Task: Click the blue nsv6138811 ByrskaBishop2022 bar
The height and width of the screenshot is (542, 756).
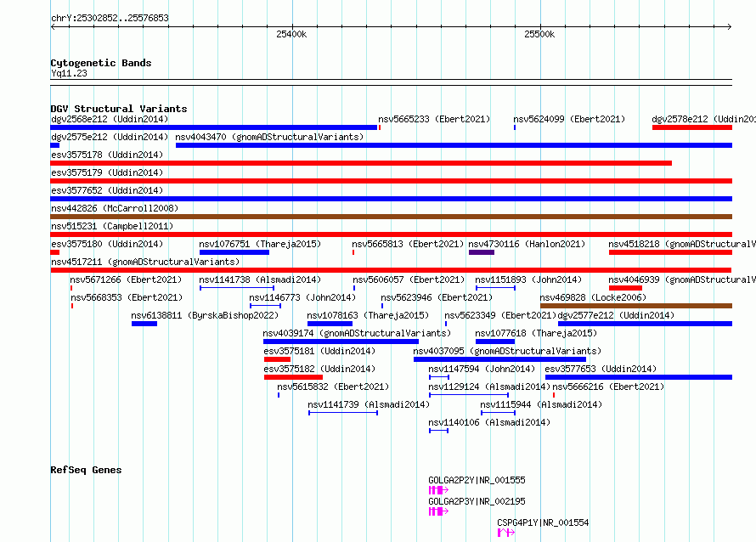Action: [x=144, y=324]
